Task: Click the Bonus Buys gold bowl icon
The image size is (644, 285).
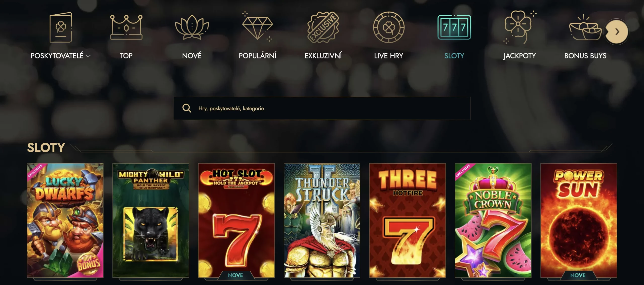Action: (585, 28)
